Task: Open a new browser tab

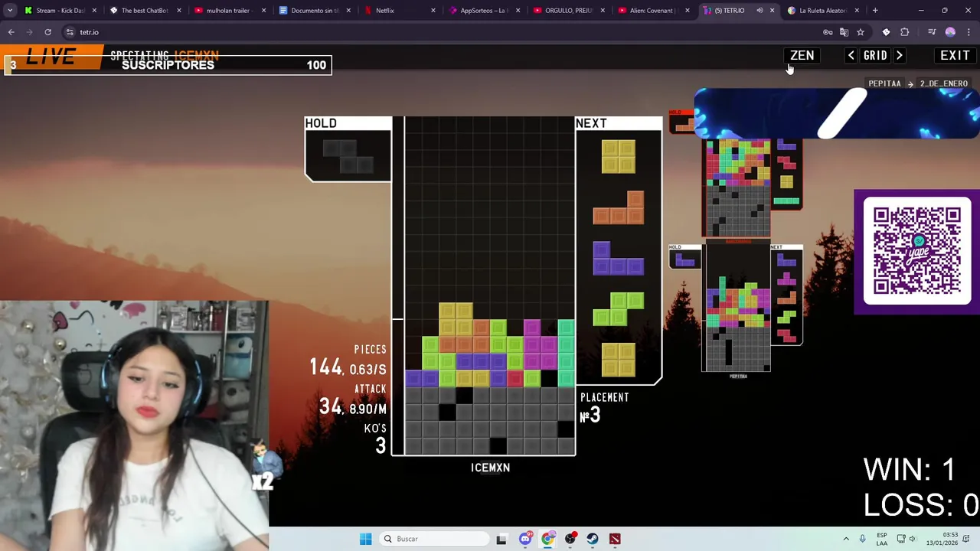Action: 875,11
